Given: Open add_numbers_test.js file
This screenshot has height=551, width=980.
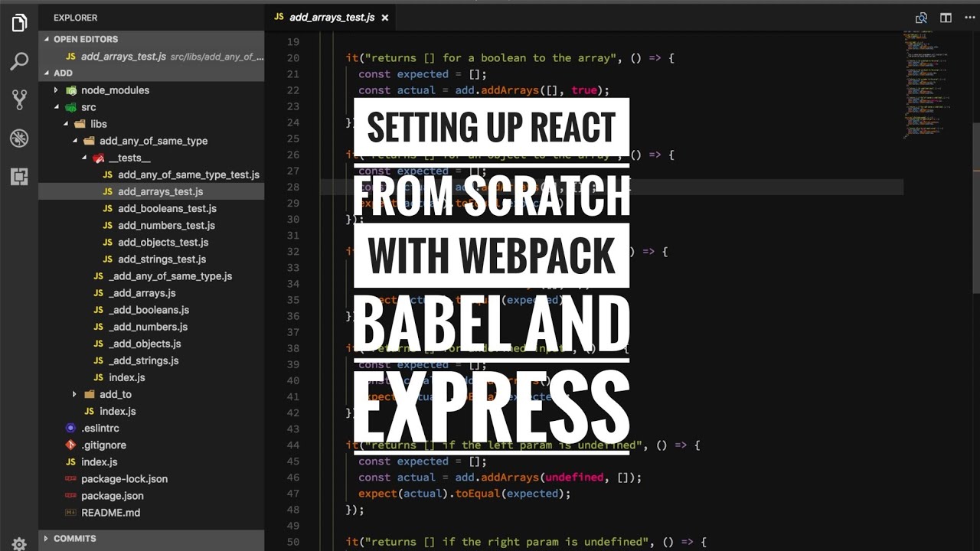Looking at the screenshot, I should pos(152,225).
